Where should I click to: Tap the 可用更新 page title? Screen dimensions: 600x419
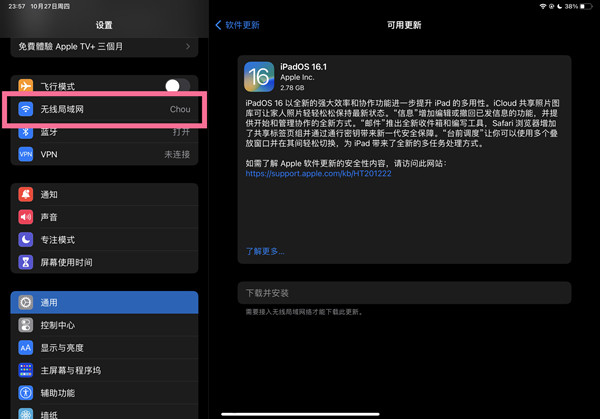404,25
